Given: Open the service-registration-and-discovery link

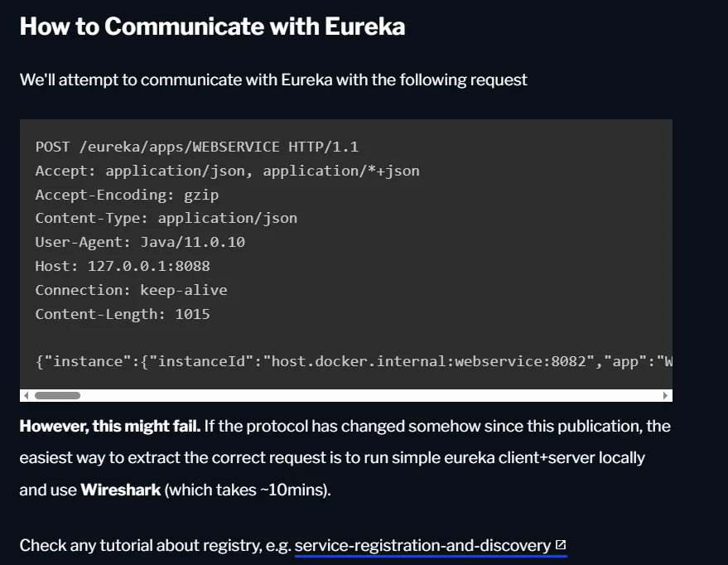Looking at the screenshot, I should [x=422, y=545].
